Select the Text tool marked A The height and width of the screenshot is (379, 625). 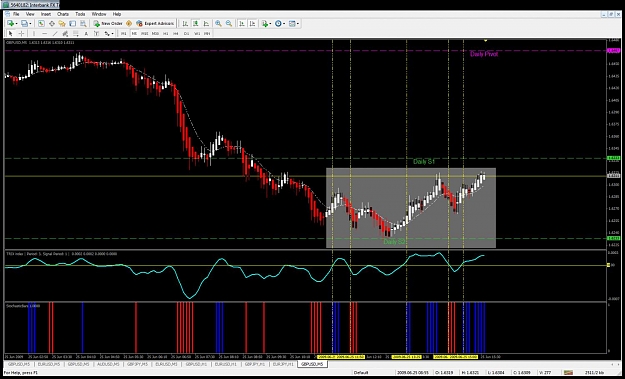[86, 33]
